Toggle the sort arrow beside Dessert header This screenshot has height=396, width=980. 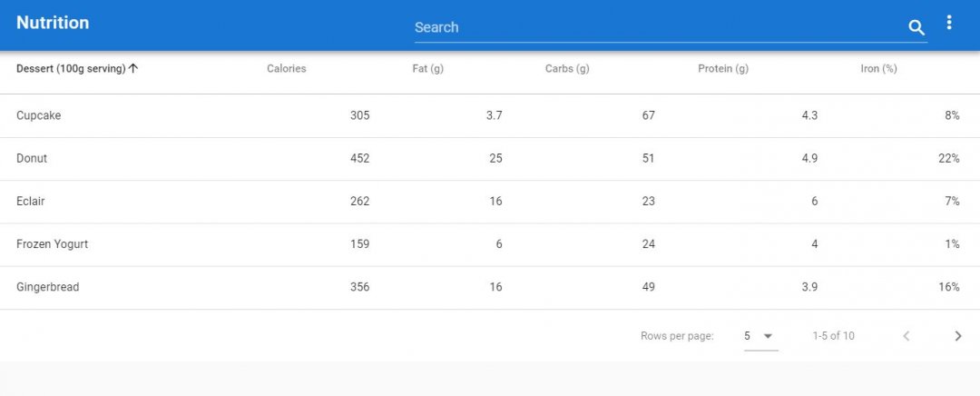click(133, 69)
